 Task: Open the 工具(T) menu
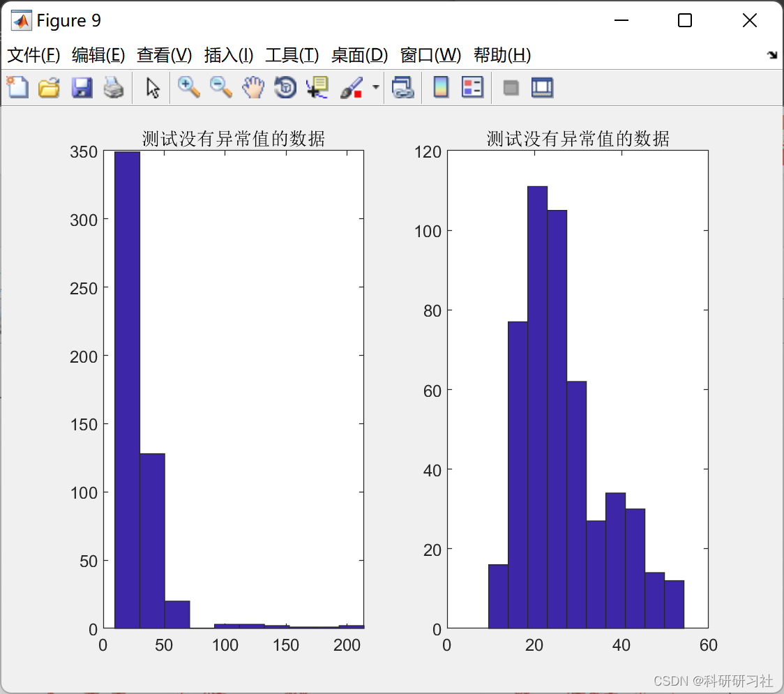tap(292, 55)
